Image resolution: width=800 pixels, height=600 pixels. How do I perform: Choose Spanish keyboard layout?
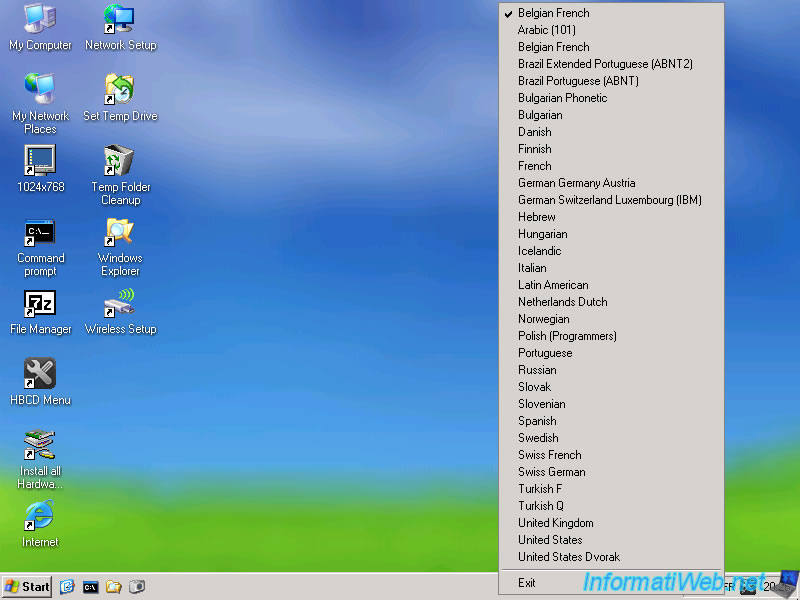[611, 421]
